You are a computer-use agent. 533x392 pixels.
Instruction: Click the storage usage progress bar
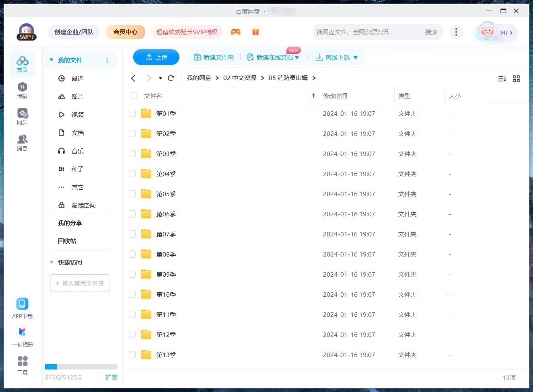click(x=80, y=367)
